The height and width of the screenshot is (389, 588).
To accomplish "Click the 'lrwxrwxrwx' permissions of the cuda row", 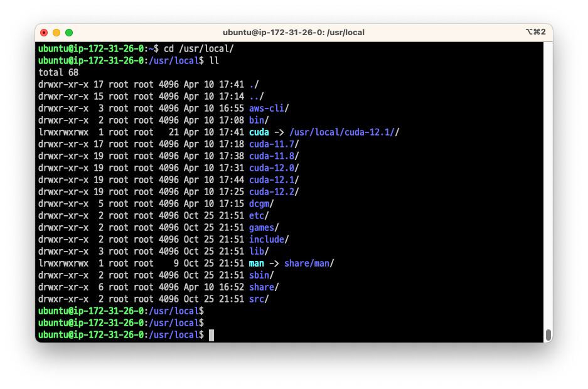I will click(x=63, y=132).
